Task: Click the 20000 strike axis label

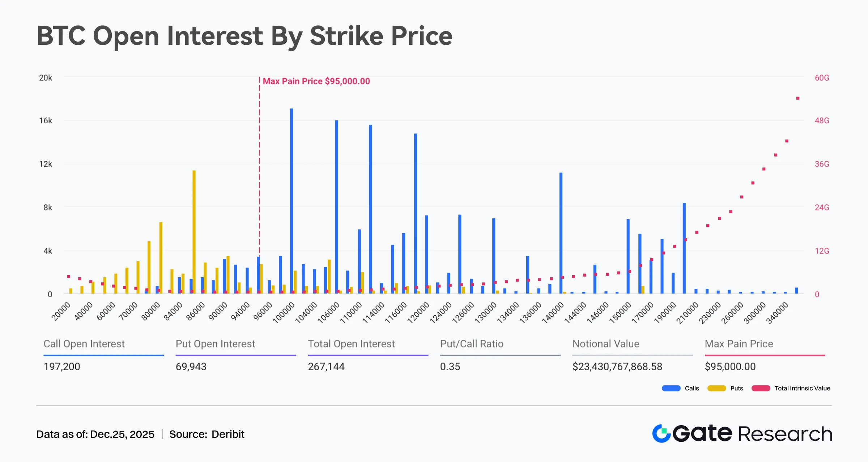Action: (x=61, y=312)
